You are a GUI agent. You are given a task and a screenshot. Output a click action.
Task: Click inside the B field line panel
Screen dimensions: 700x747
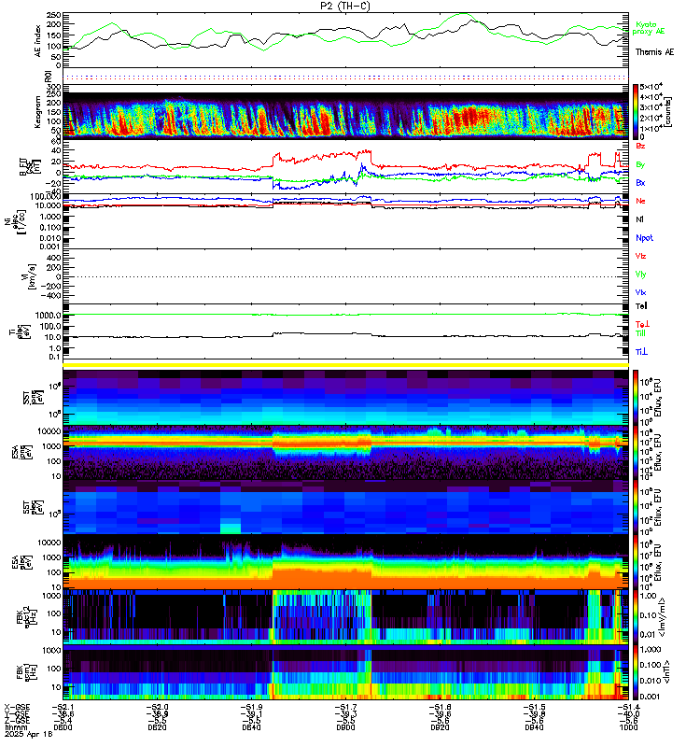pos(345,167)
